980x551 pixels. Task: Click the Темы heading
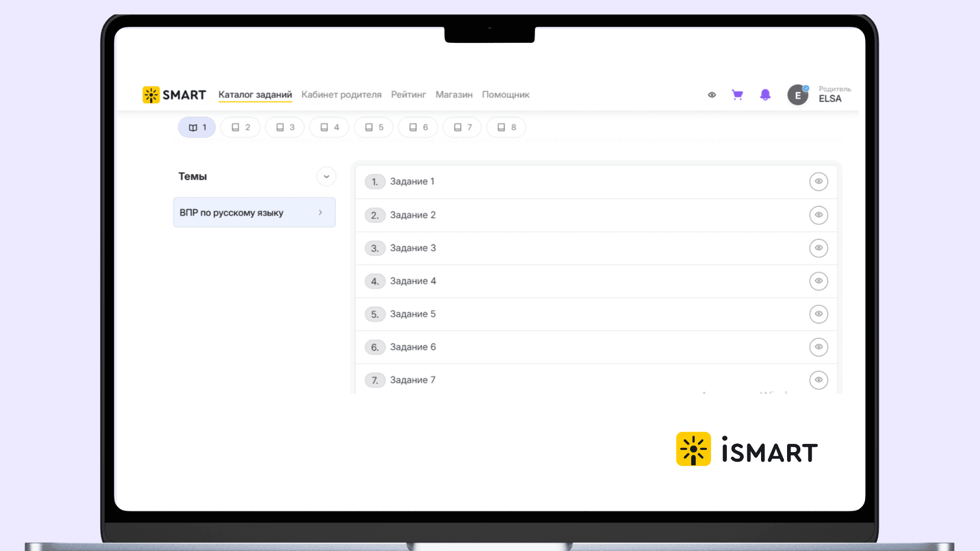(x=192, y=177)
